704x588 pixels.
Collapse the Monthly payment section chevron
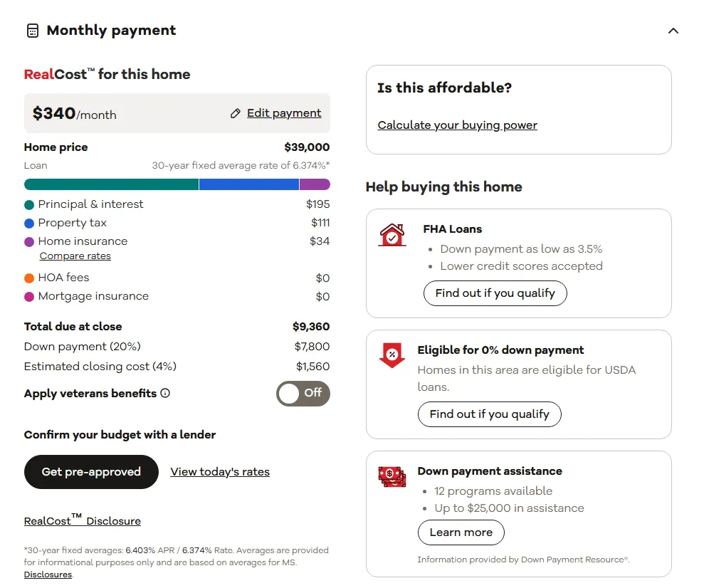coord(673,31)
